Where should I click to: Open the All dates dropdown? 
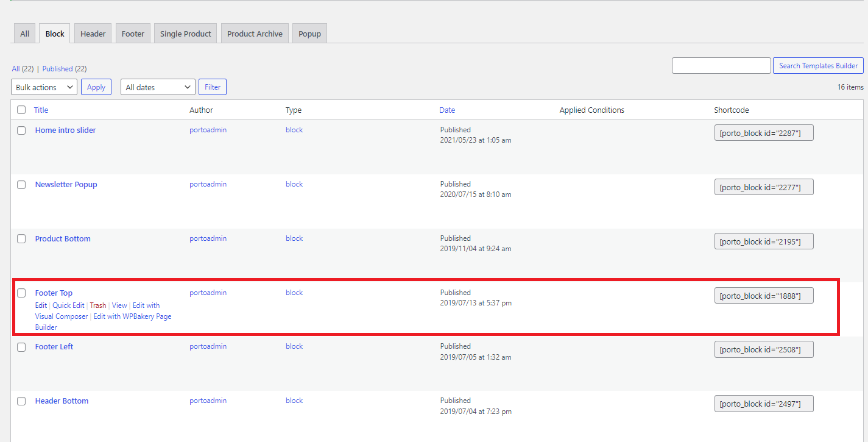[158, 87]
